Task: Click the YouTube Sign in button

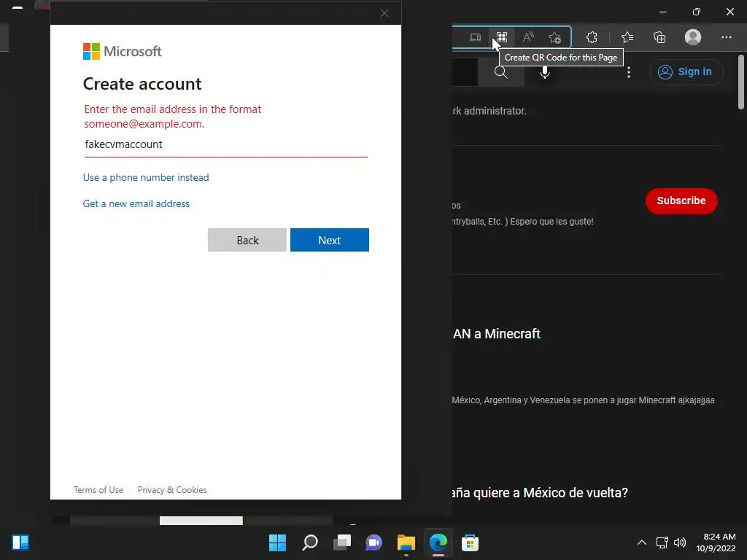Action: [x=685, y=72]
